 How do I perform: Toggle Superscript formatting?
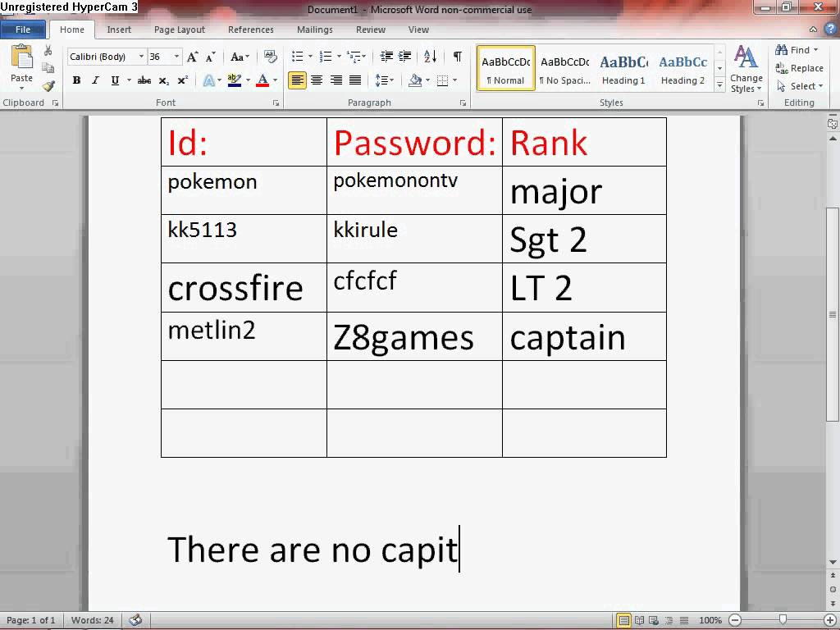(x=183, y=80)
